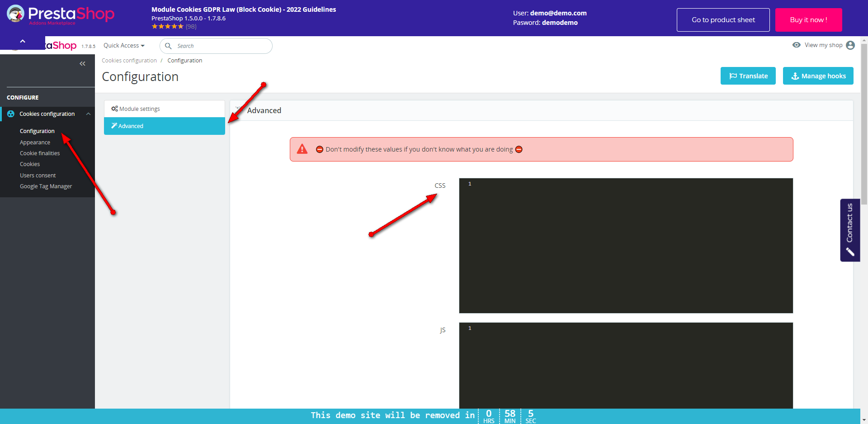Collapse the Cookies configuration menu chevron
The width and height of the screenshot is (868, 424).
(x=88, y=114)
